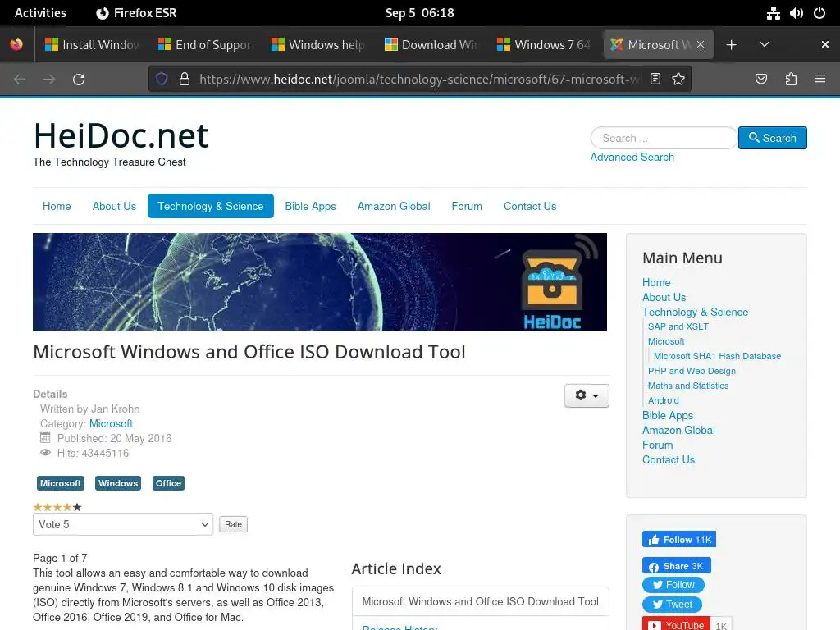Open Firefox hamburger application menu

click(820, 80)
